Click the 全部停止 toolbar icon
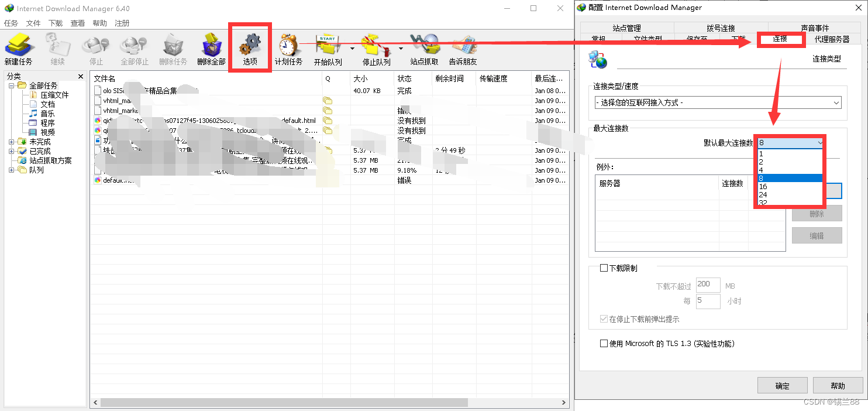The height and width of the screenshot is (411, 868). click(x=135, y=49)
